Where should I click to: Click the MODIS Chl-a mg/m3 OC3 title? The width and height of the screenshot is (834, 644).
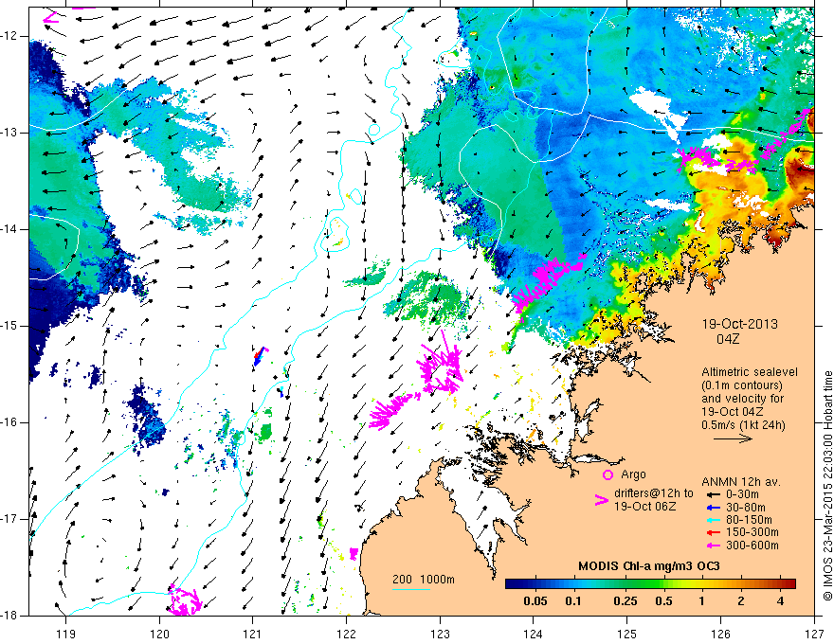point(648,566)
